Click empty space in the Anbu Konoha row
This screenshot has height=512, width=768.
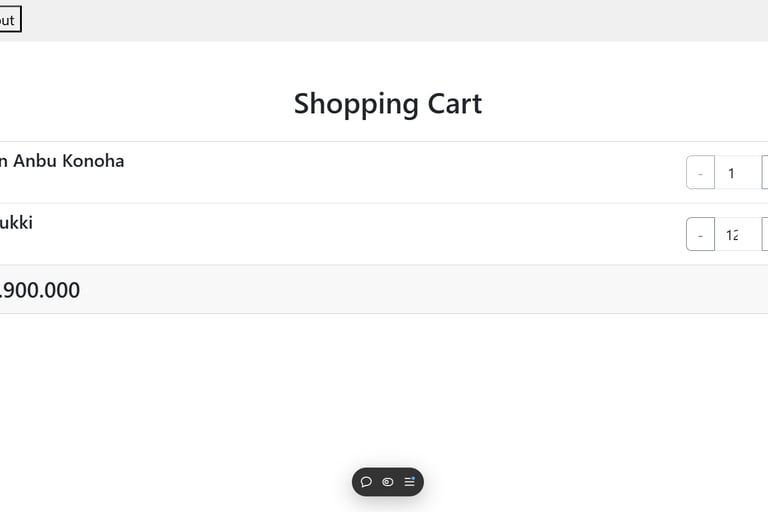(400, 173)
